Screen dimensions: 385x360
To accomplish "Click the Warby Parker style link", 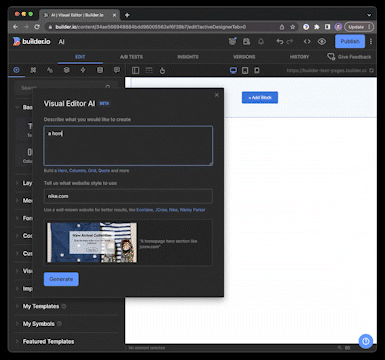I will pos(192,210).
